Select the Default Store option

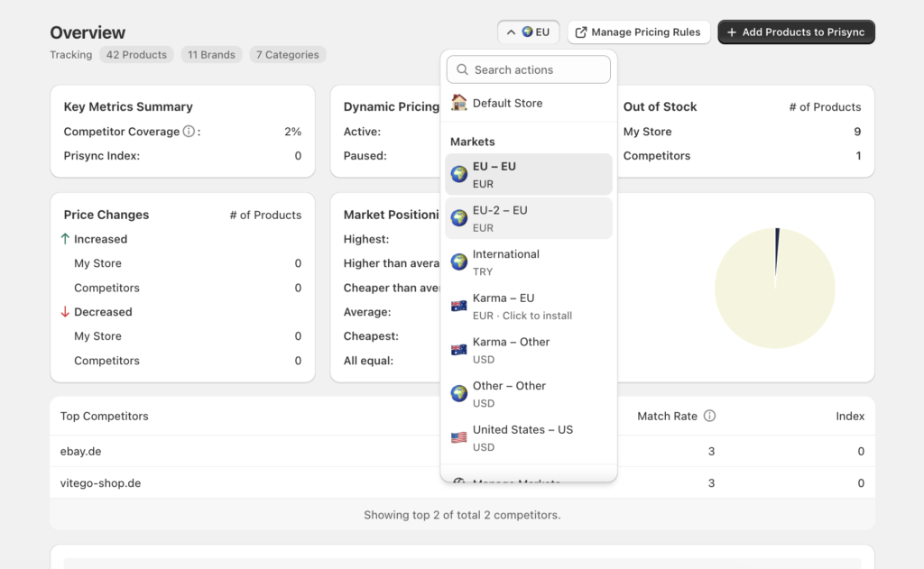tap(529, 103)
